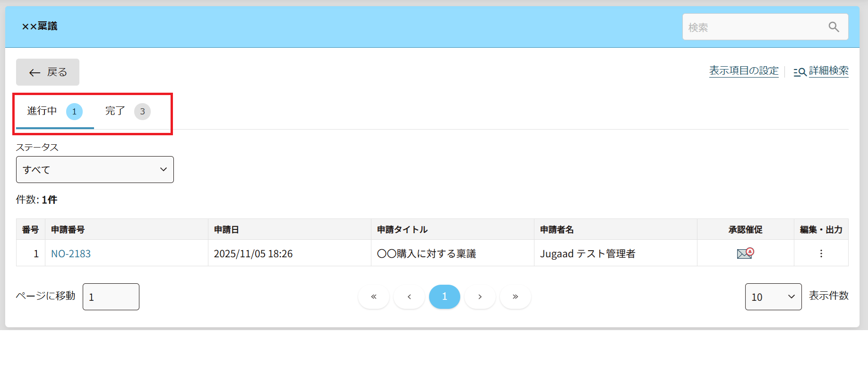Go to the next page arrow
The width and height of the screenshot is (868, 367).
click(x=480, y=297)
